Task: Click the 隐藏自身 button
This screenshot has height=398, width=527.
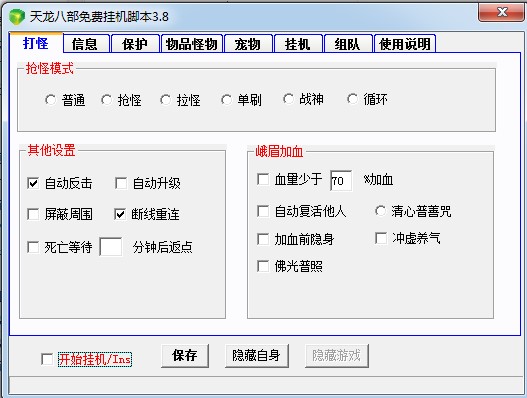Action: [x=256, y=356]
